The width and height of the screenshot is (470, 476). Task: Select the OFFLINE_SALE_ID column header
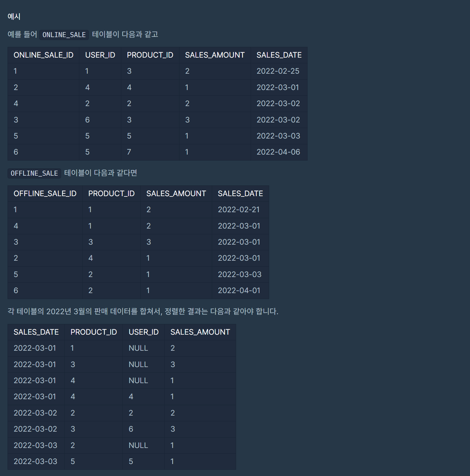point(45,193)
